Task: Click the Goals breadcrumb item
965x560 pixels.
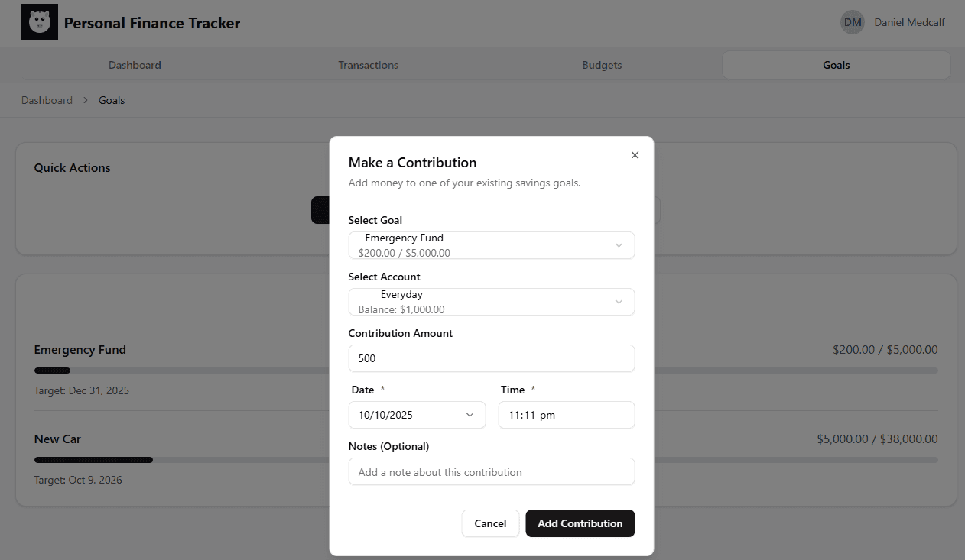Action: (x=112, y=100)
